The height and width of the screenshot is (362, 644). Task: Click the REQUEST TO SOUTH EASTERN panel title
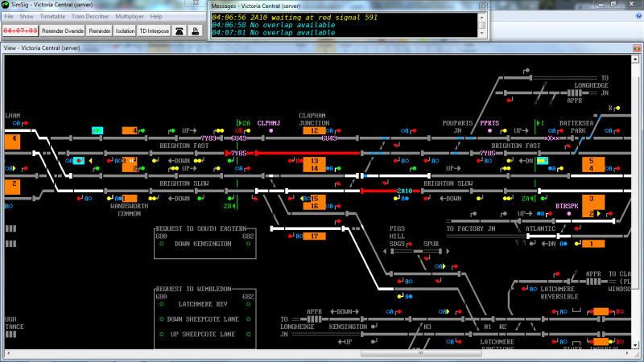coord(201,228)
